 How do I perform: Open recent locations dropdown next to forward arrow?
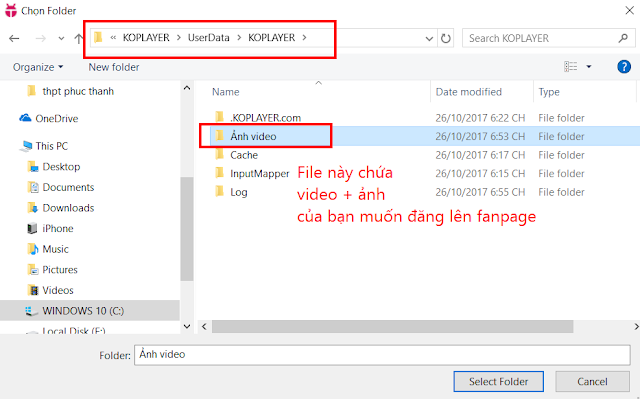(61, 39)
